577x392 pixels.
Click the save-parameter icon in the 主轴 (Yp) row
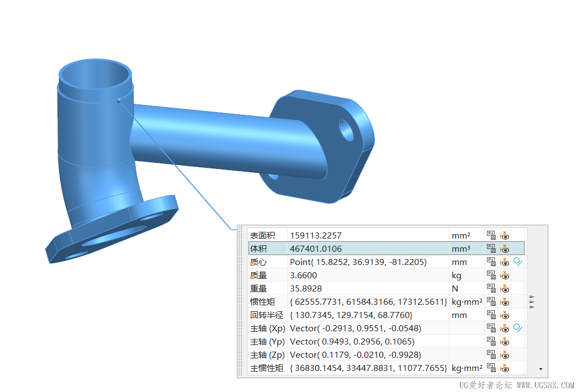coord(491,341)
